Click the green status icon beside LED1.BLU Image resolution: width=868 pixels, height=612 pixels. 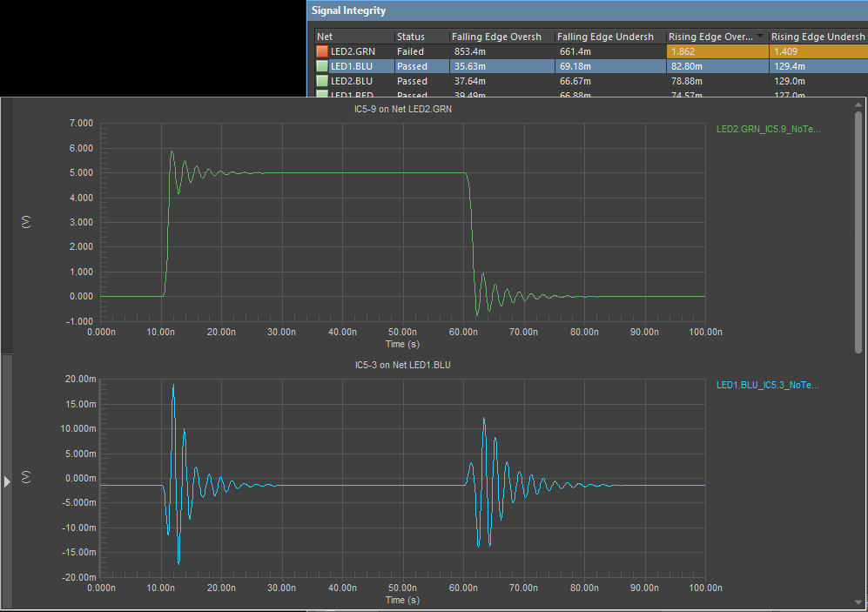[323, 66]
